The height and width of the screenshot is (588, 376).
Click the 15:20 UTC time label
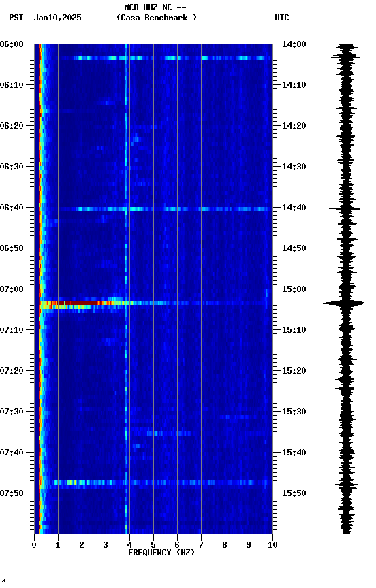click(294, 371)
